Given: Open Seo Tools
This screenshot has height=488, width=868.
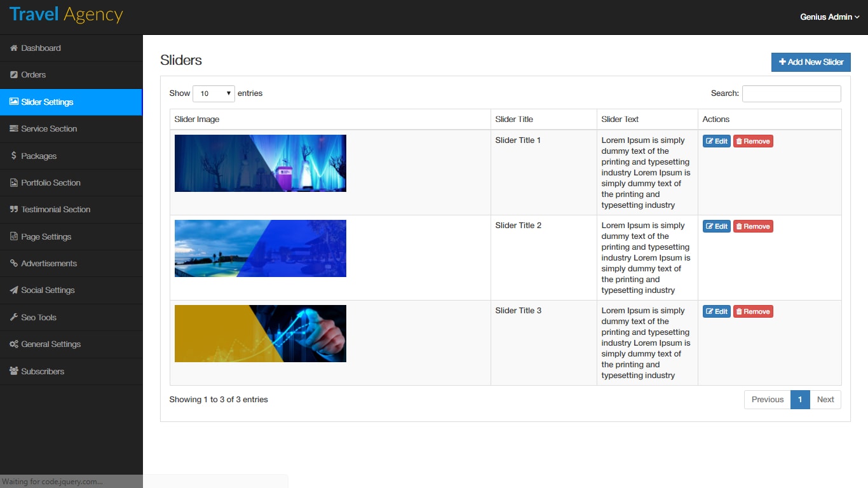Looking at the screenshot, I should (x=71, y=317).
